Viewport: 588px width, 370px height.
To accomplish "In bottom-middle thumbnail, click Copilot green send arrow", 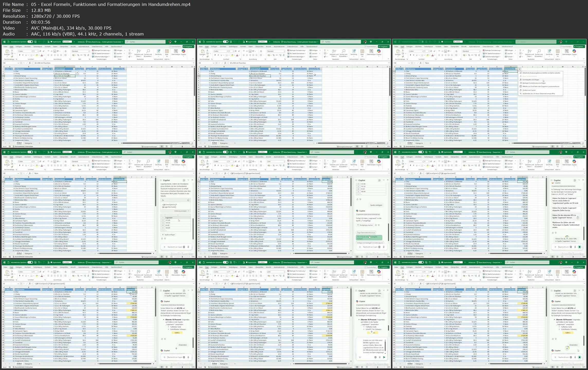I will (x=384, y=357).
